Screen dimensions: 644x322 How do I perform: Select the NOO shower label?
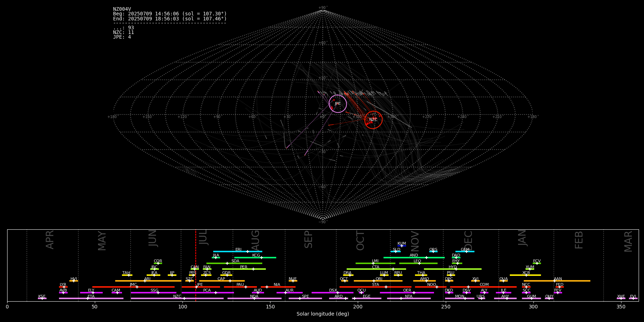(x=431, y=285)
